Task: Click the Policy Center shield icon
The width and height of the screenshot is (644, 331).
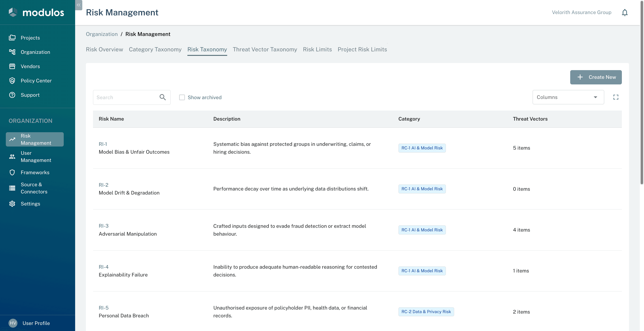Action: coord(12,81)
